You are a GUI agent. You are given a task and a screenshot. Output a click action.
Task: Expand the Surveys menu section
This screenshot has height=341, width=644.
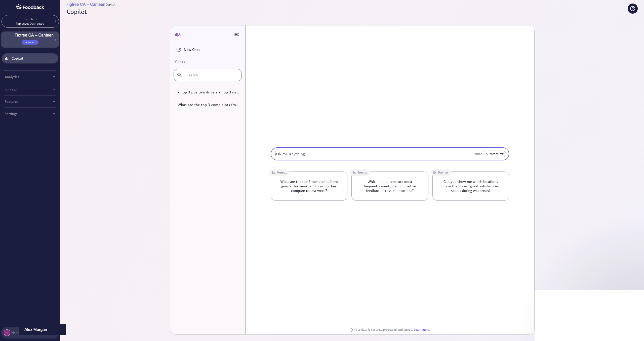pyautogui.click(x=30, y=89)
